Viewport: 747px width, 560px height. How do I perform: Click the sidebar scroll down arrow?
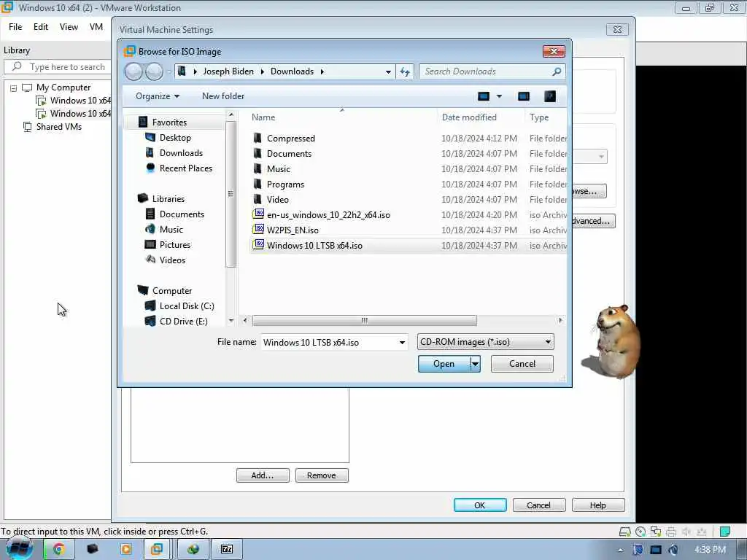231,321
